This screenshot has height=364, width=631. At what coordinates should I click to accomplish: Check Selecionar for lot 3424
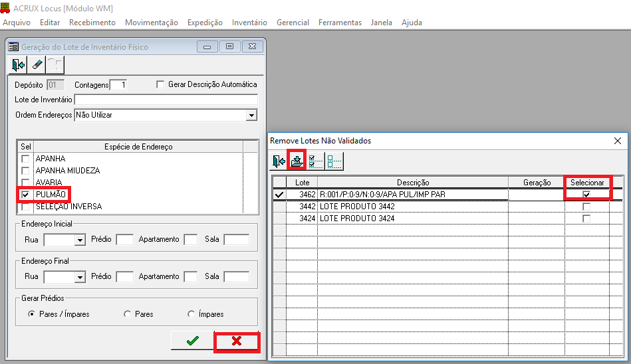click(586, 219)
